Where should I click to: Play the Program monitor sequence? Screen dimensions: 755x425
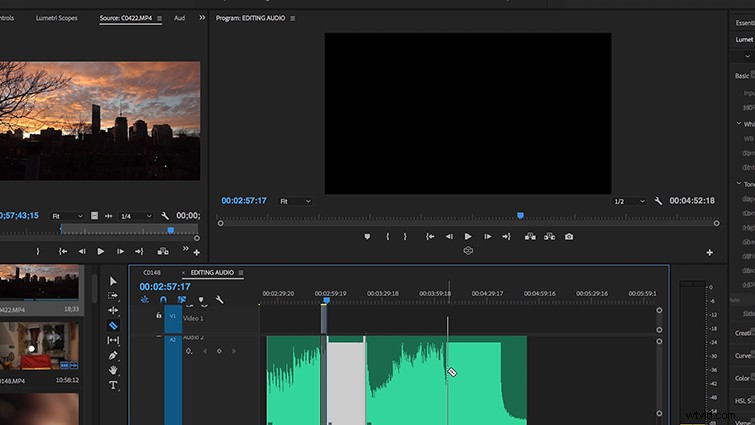point(468,236)
